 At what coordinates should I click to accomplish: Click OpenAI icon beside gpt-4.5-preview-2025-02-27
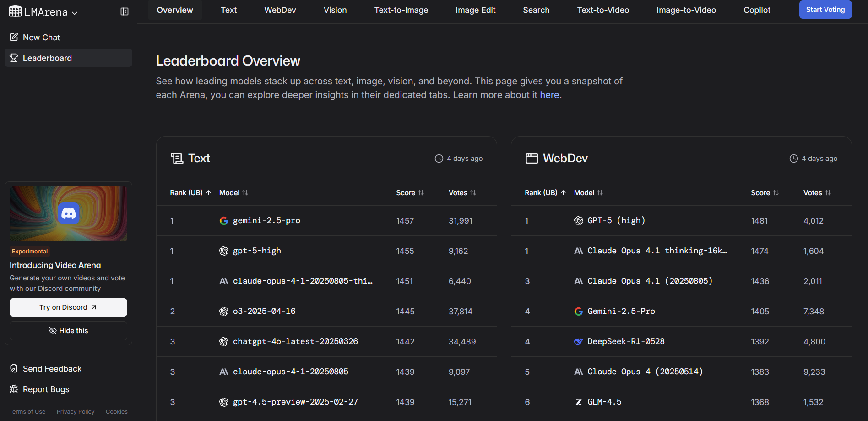coord(223,402)
